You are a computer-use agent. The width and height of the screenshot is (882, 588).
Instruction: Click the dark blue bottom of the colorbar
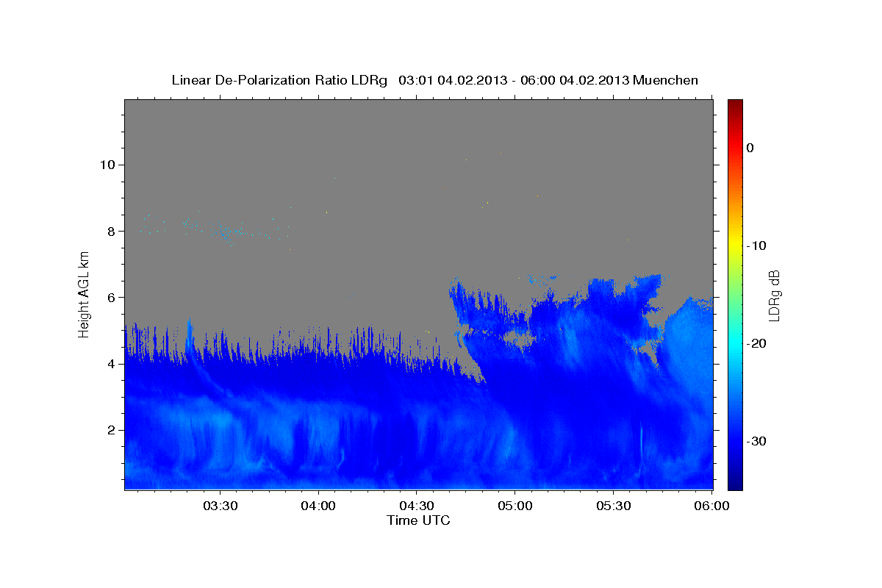tap(735, 484)
